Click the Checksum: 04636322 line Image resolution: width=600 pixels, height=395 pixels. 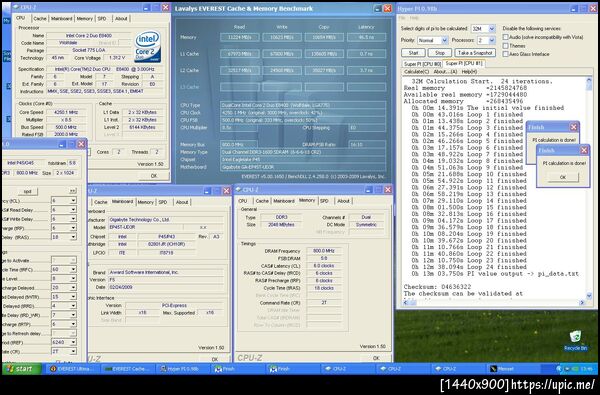pos(437,287)
